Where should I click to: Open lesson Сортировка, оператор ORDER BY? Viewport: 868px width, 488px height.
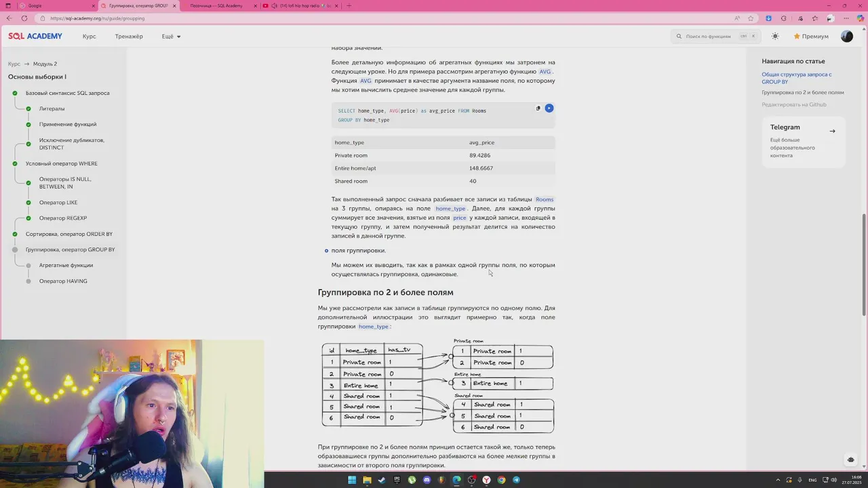click(x=69, y=234)
